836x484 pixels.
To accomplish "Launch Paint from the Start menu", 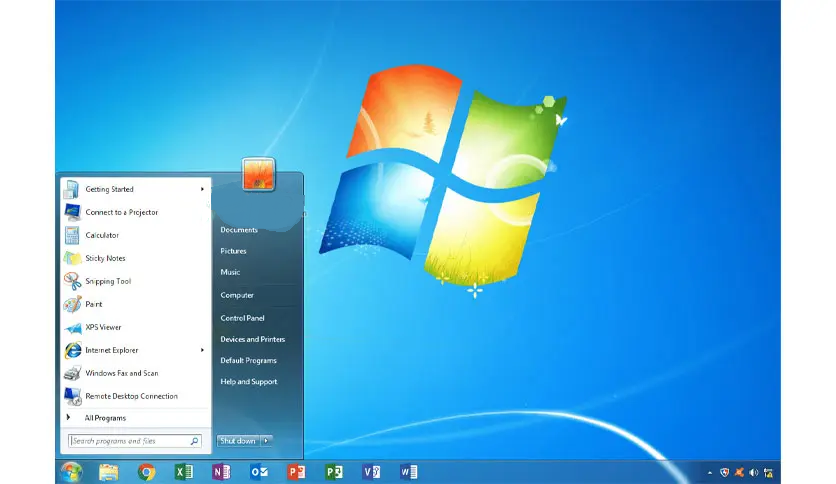I will pyautogui.click(x=93, y=304).
